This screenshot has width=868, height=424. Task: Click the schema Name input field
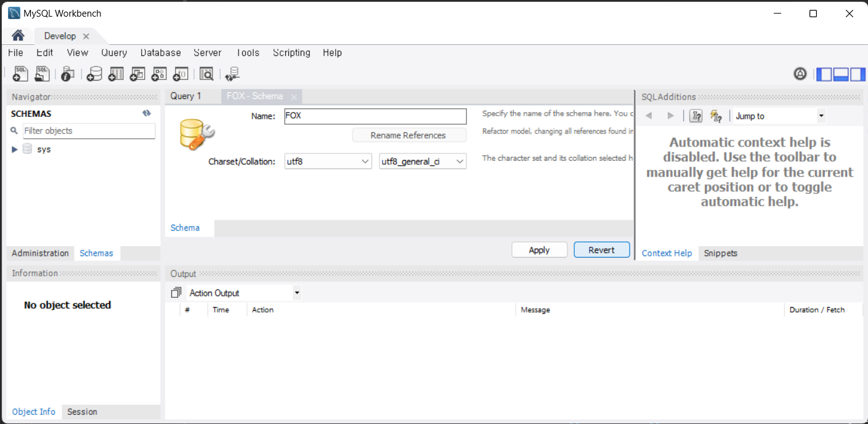(x=375, y=116)
